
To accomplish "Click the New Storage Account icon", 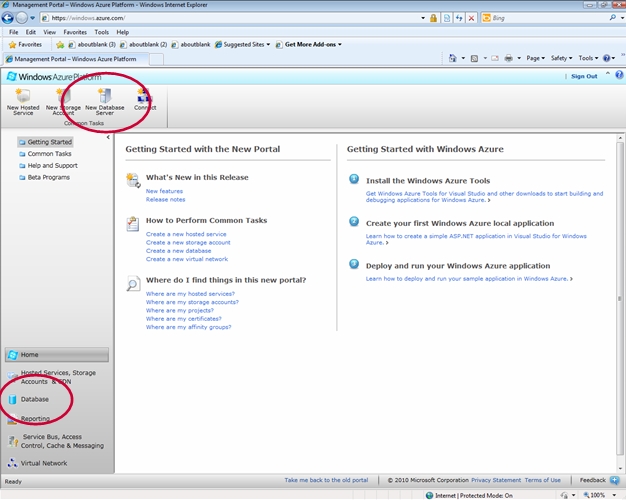I will click(x=63, y=96).
